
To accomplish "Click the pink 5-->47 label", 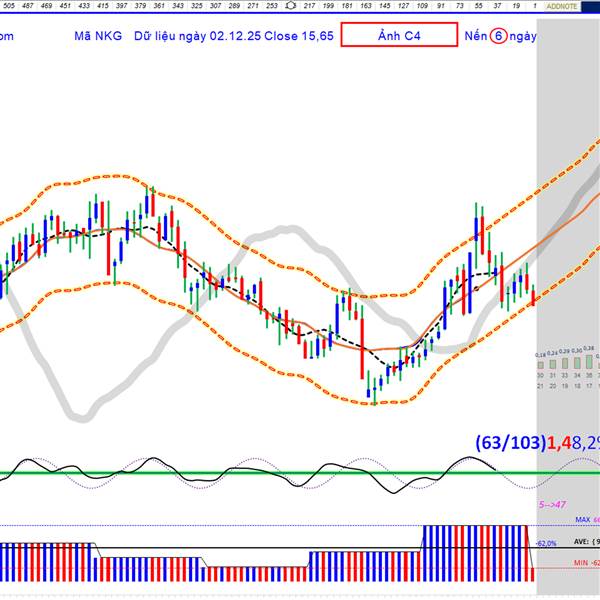I will click(x=552, y=505).
